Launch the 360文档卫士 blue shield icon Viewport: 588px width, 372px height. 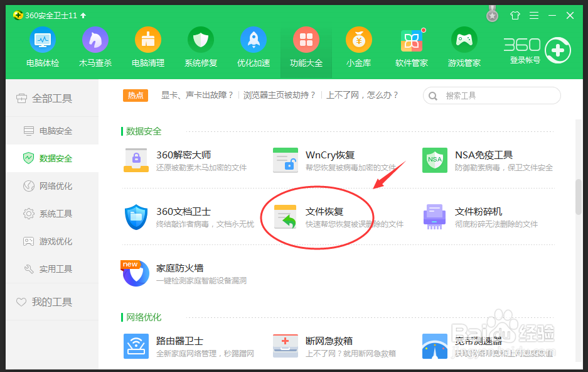coord(136,217)
